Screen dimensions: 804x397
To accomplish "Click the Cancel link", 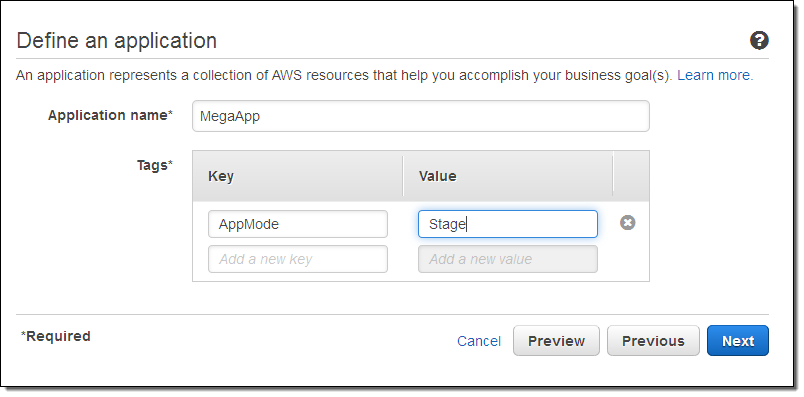I will [479, 341].
